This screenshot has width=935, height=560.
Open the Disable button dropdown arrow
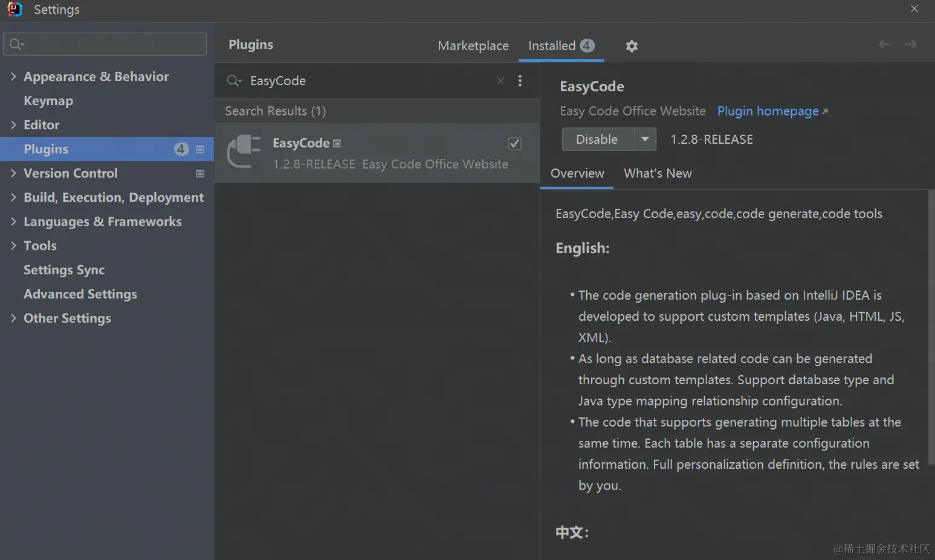coord(645,140)
